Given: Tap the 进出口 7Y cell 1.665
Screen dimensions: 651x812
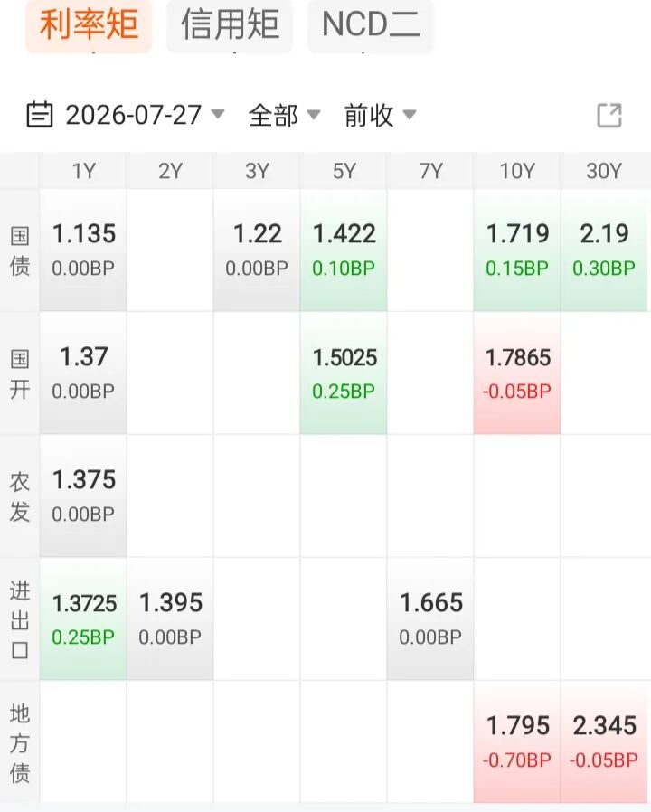Looking at the screenshot, I should [x=430, y=618].
